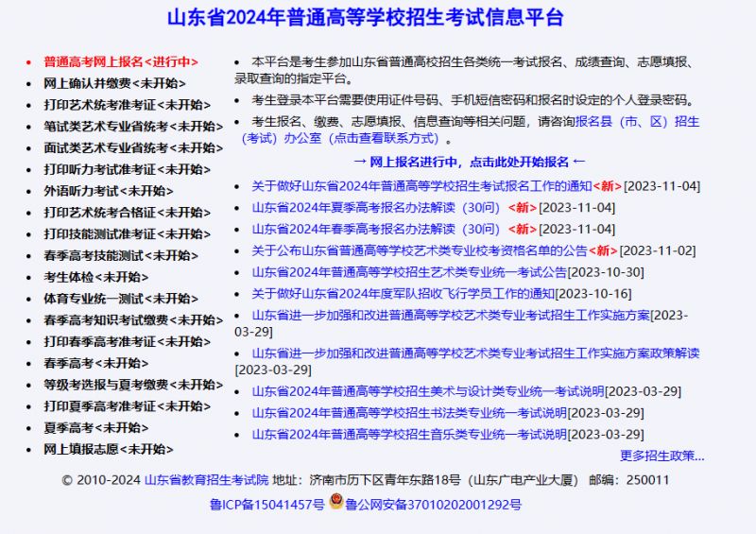The width and height of the screenshot is (756, 534).
Task: Click the paragraph starting 本平台是考生参加
Action: (x=466, y=71)
